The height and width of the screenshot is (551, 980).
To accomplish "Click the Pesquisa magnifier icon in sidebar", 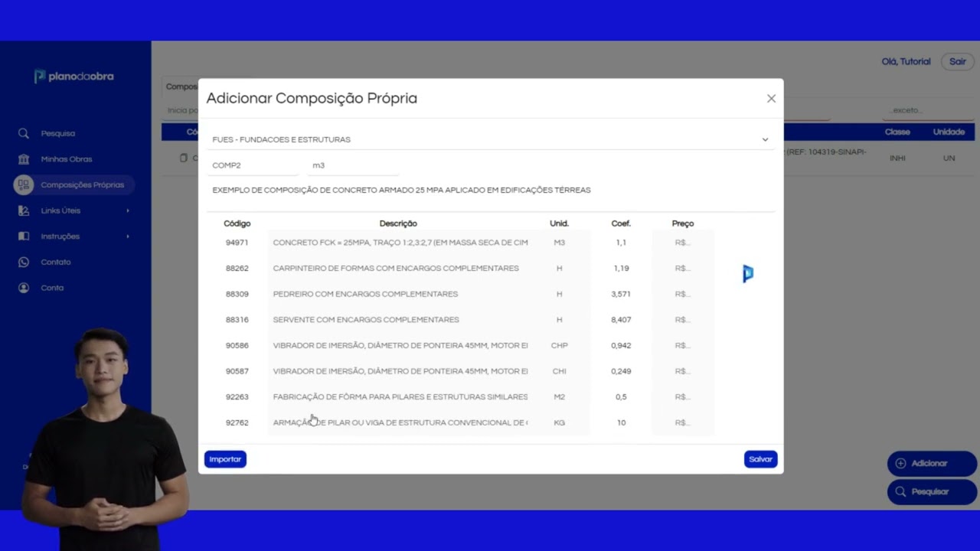I will coord(24,133).
